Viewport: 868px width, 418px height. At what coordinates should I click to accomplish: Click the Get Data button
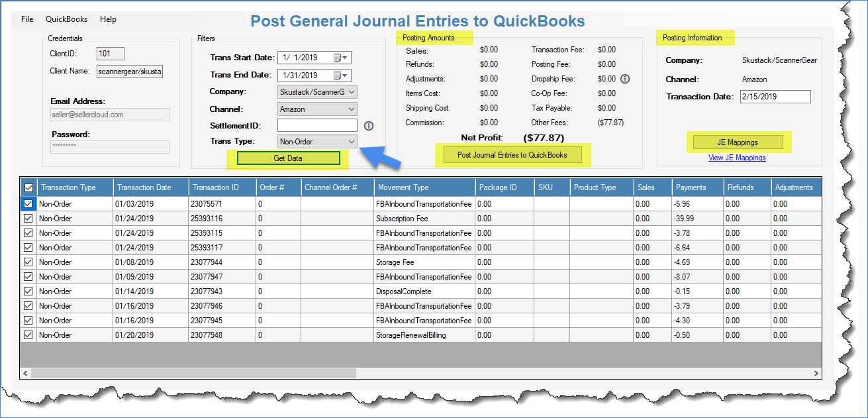pos(288,158)
